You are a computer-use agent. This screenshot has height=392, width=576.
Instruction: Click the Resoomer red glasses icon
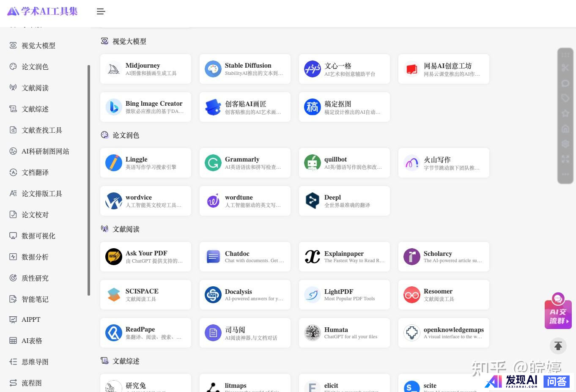412,295
